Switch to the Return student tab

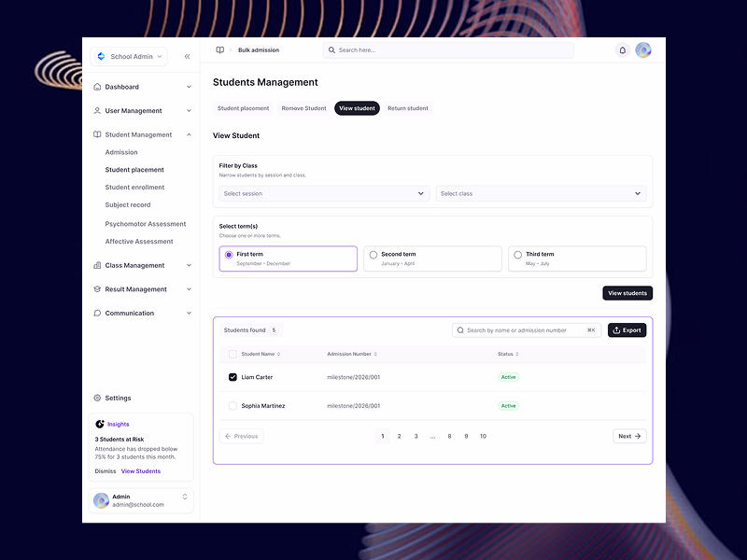coord(408,108)
